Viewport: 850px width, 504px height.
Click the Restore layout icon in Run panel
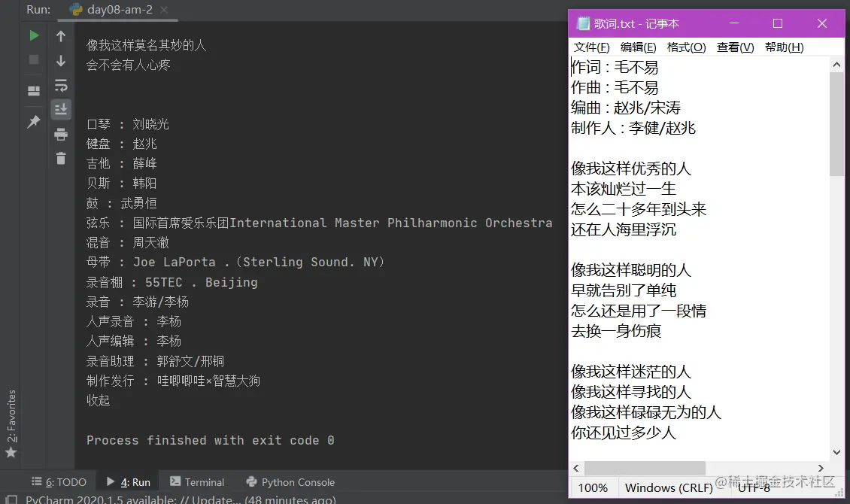pos(34,90)
